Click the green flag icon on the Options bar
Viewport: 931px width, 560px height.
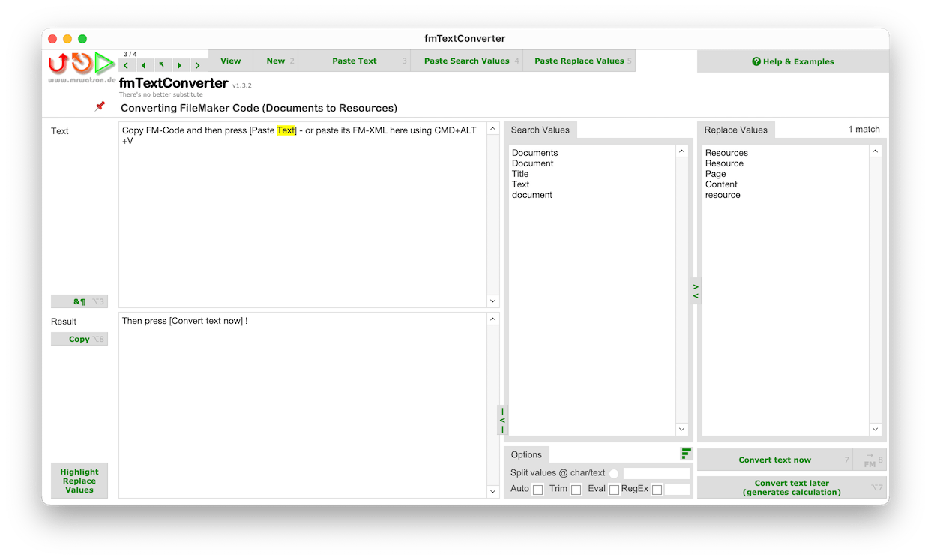click(x=685, y=454)
